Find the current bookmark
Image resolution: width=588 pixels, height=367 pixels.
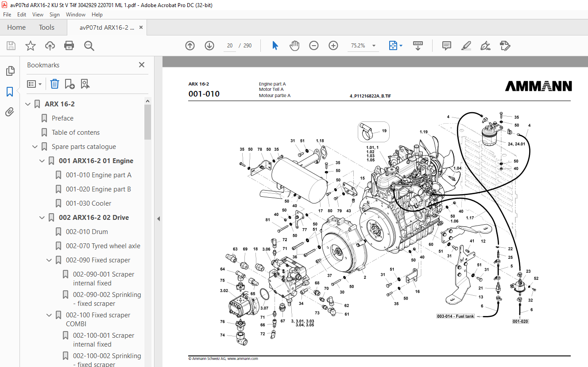pos(85,84)
